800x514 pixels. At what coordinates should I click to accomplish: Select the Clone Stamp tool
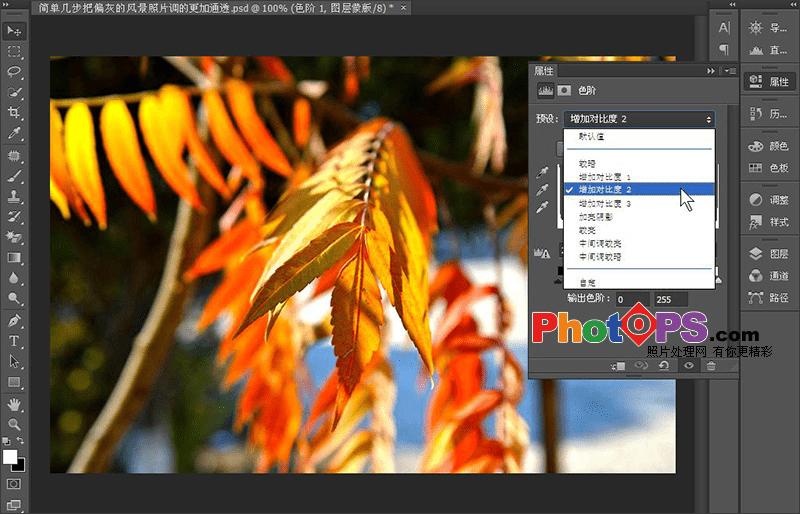pyautogui.click(x=14, y=197)
